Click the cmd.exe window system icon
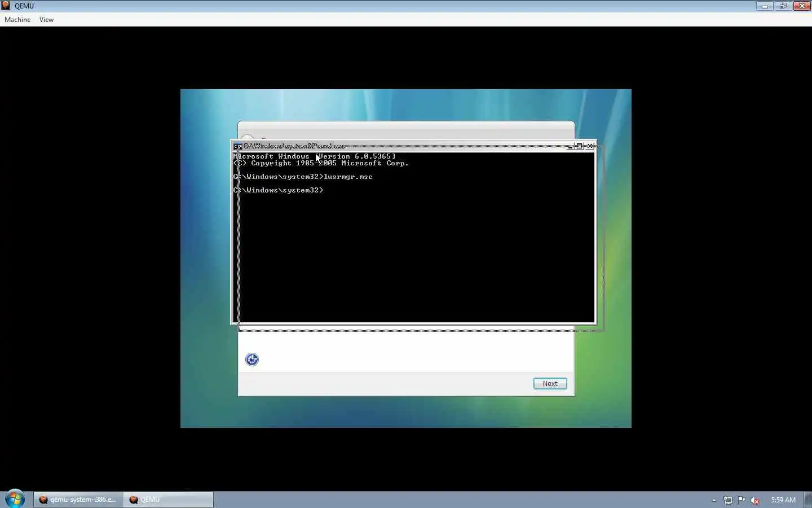 (237, 146)
